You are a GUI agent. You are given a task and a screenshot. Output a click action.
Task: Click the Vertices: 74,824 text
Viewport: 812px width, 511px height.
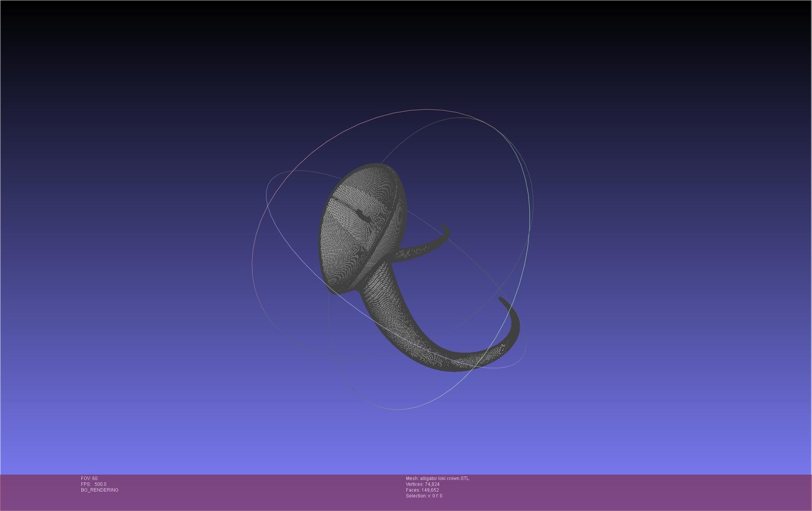pyautogui.click(x=422, y=484)
